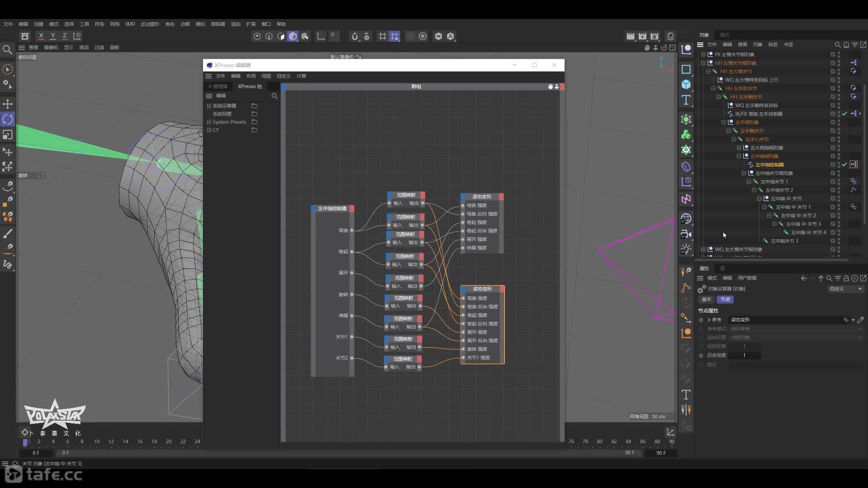868x488 pixels.
Task: Open the 文件 menu in main menu bar
Action: click(x=8, y=24)
